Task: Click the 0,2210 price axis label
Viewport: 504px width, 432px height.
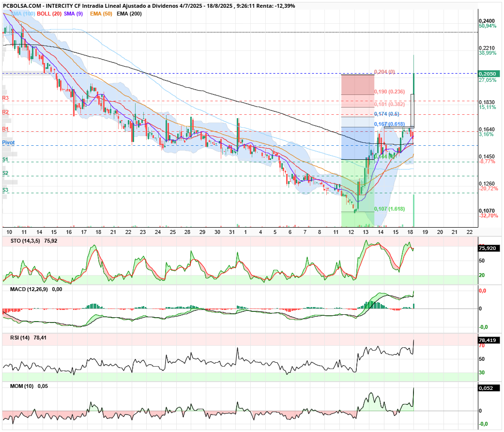Action: click(x=487, y=48)
